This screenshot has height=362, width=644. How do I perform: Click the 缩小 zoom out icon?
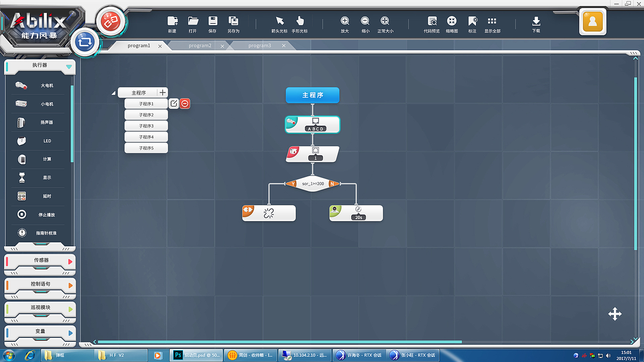[365, 21]
